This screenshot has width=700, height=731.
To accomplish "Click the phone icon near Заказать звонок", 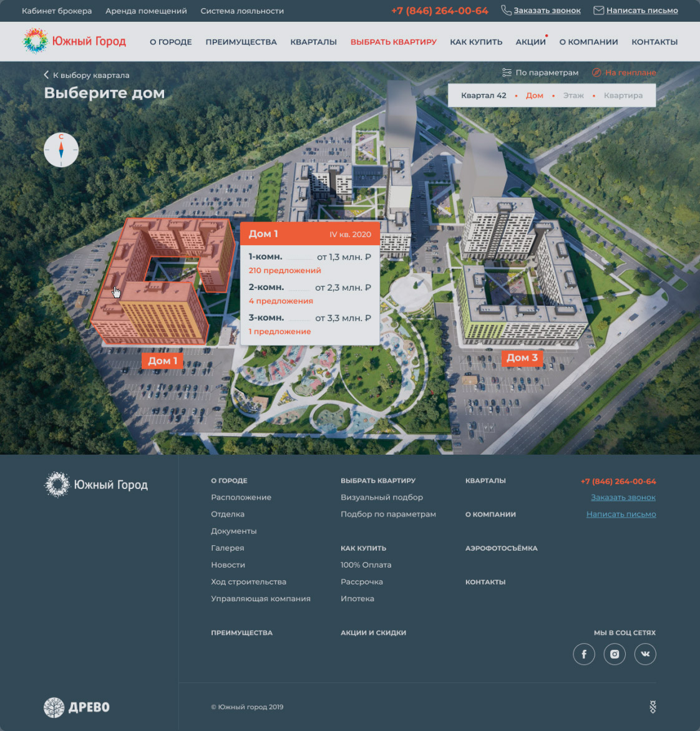I will click(x=506, y=11).
